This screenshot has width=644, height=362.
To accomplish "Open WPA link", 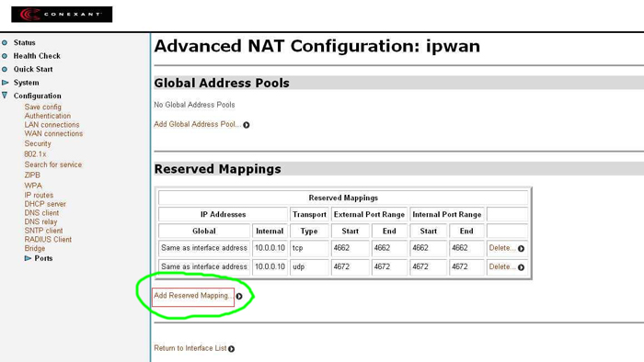I will pos(33,186).
